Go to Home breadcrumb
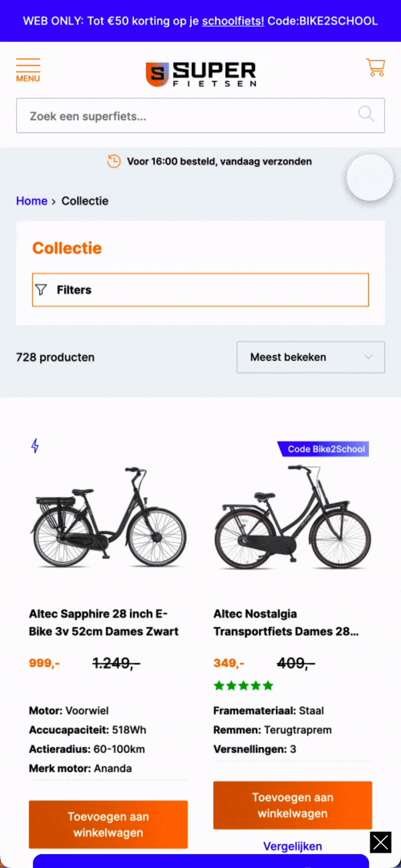Viewport: 401px width, 868px height. (x=31, y=201)
